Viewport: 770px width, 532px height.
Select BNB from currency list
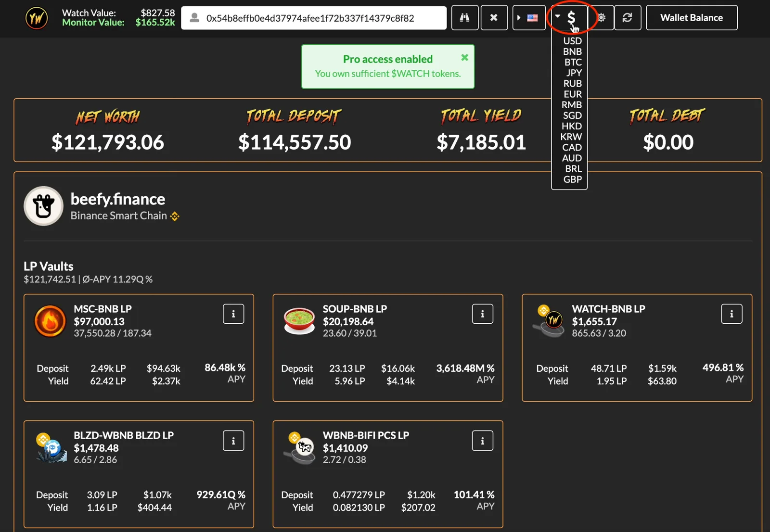pyautogui.click(x=572, y=51)
